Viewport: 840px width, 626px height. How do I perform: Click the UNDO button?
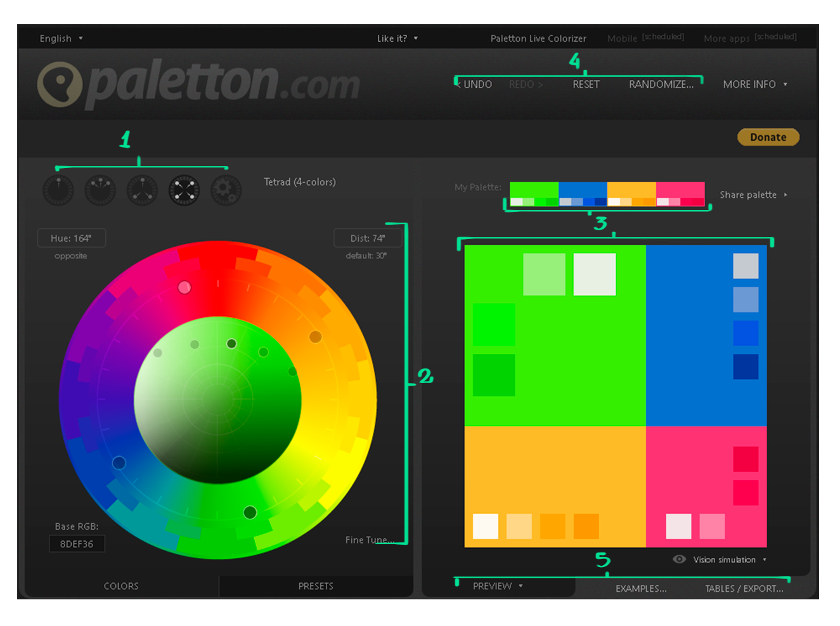click(x=474, y=84)
